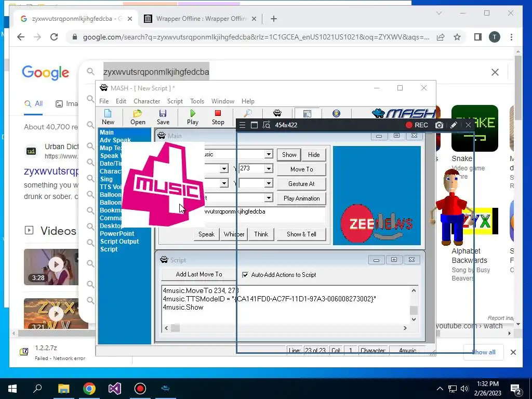The width and height of the screenshot is (532, 399).
Task: Open the File menu in MASH
Action: click(104, 101)
